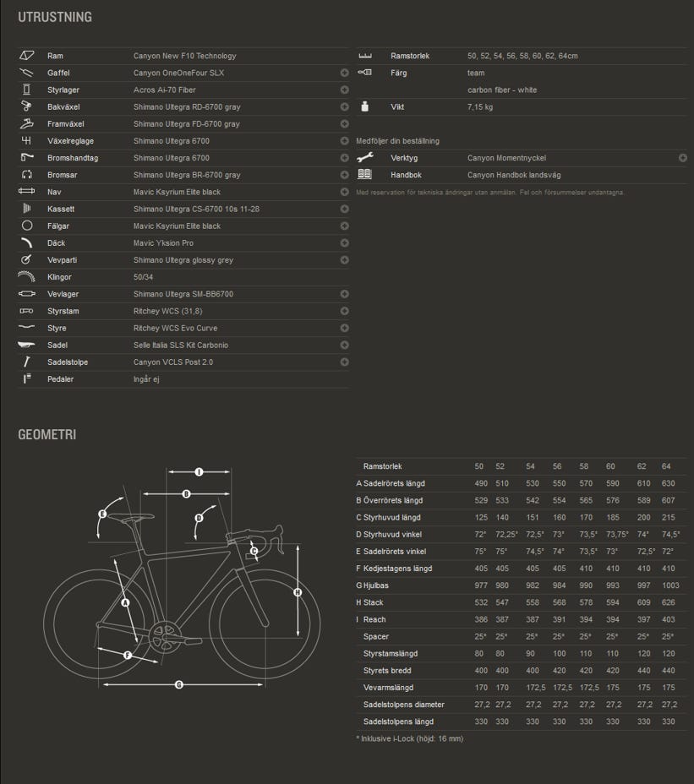Expand the Shimano Ultegra SM-BB6700 row

[344, 293]
